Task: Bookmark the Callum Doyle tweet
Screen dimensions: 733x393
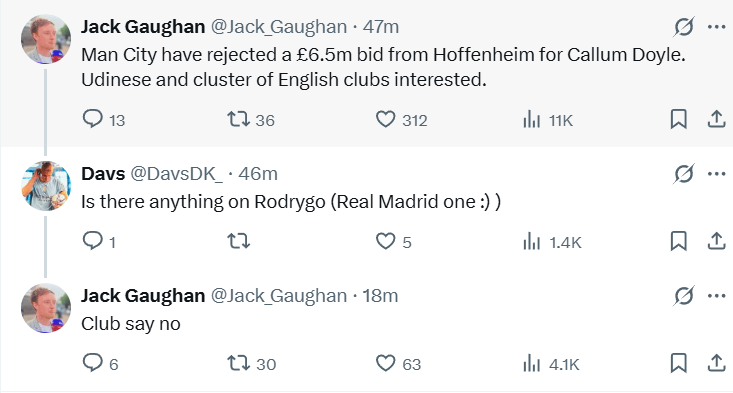Action: point(678,119)
